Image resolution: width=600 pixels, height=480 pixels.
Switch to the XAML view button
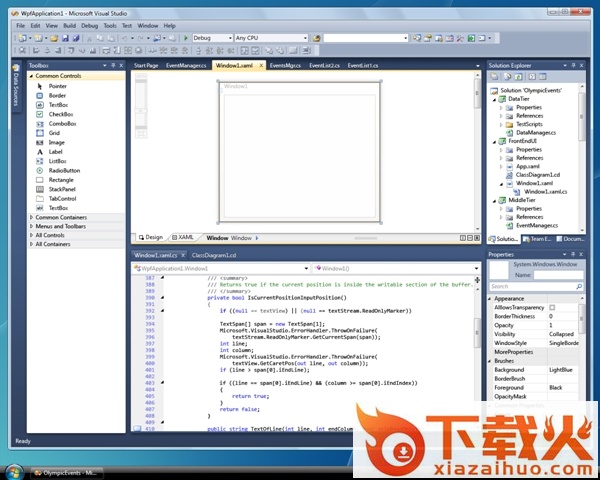[x=183, y=238]
